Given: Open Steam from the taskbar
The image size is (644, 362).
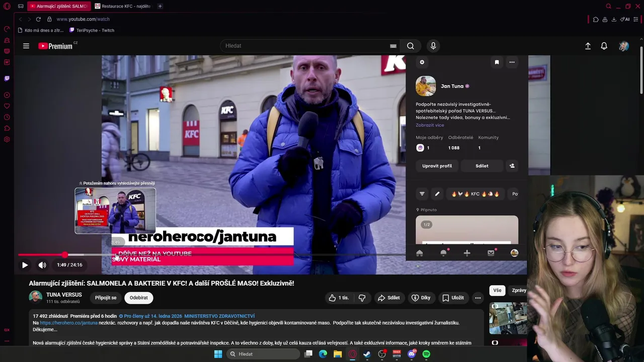Looking at the screenshot, I should [367, 354].
